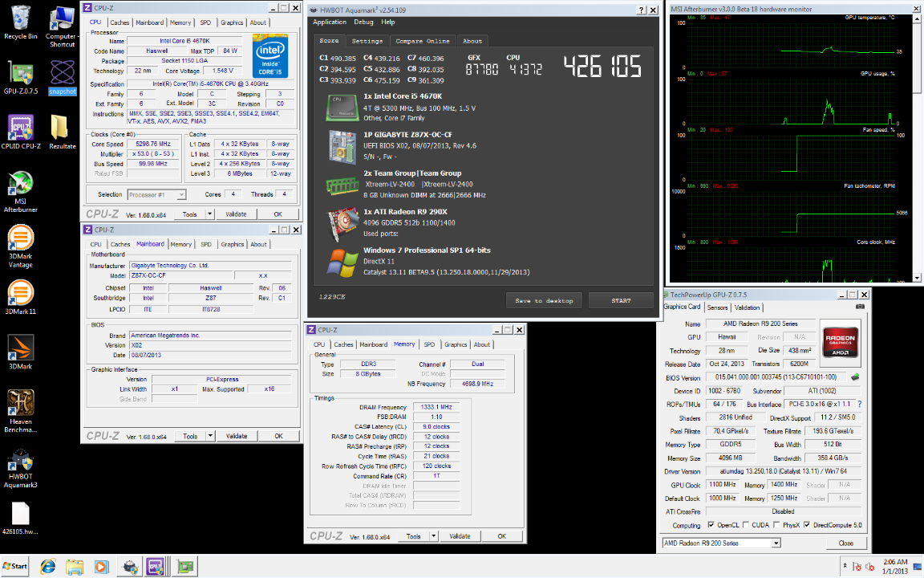The width and height of the screenshot is (924, 578).
Task: Open Tools dropdown arrow in CPU-Z Mainboard window
Action: (x=210, y=436)
